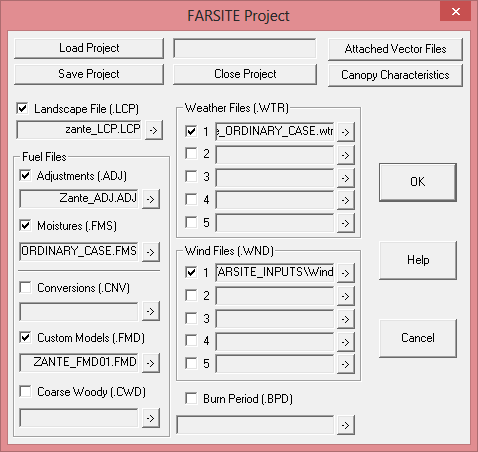The width and height of the screenshot is (478, 452).
Task: Select the project name field at top
Action: 245,48
